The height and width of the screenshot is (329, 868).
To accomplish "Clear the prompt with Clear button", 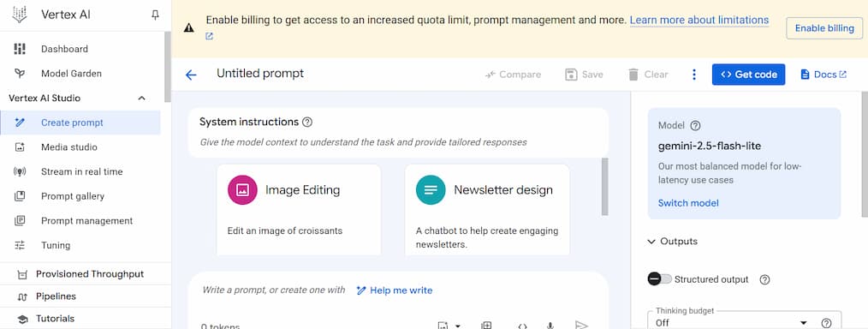I will click(x=648, y=75).
